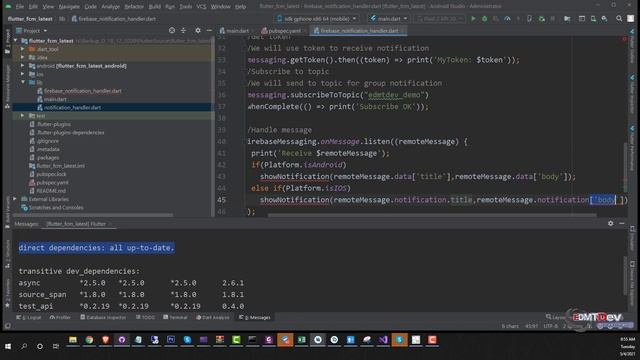The width and height of the screenshot is (640, 360).
Task: Hide the Project panel with the minus icon
Action: 209,31
